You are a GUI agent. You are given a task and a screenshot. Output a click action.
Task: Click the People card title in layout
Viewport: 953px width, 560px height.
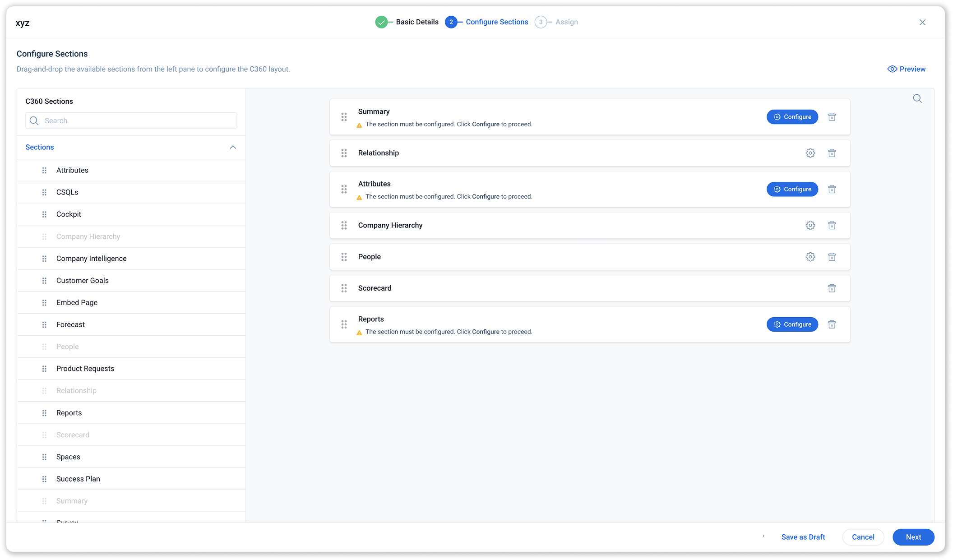[369, 257]
